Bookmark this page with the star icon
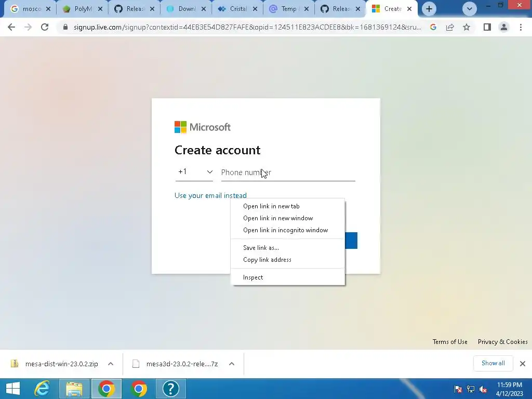The height and width of the screenshot is (399, 532). [467, 27]
